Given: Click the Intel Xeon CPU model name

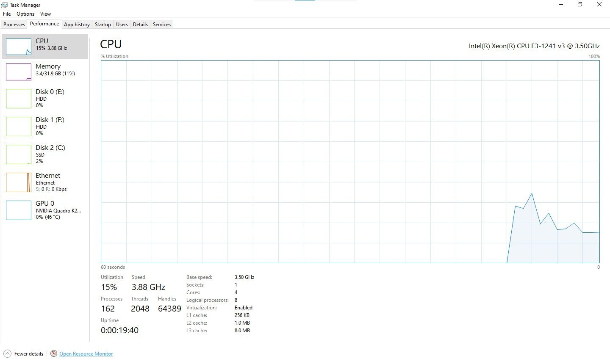Looking at the screenshot, I should [x=534, y=46].
